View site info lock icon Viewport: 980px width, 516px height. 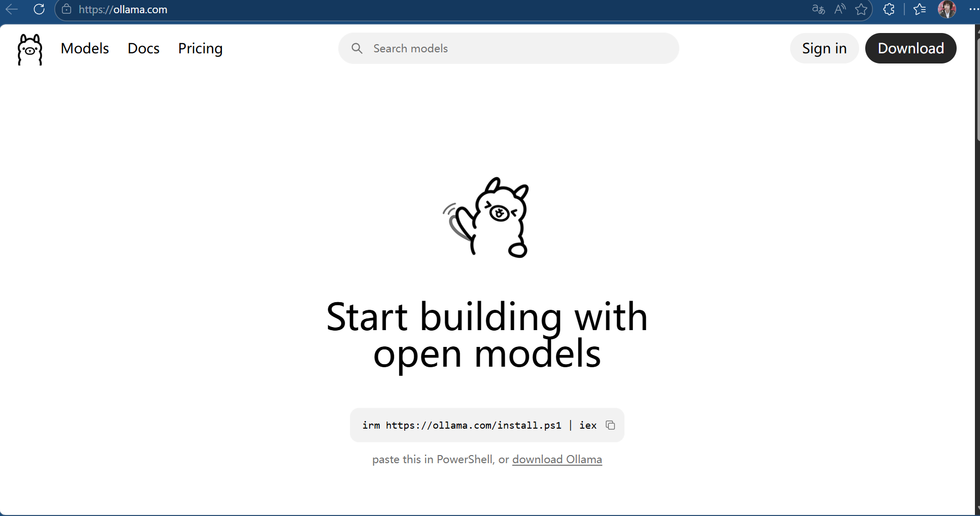pos(67,9)
